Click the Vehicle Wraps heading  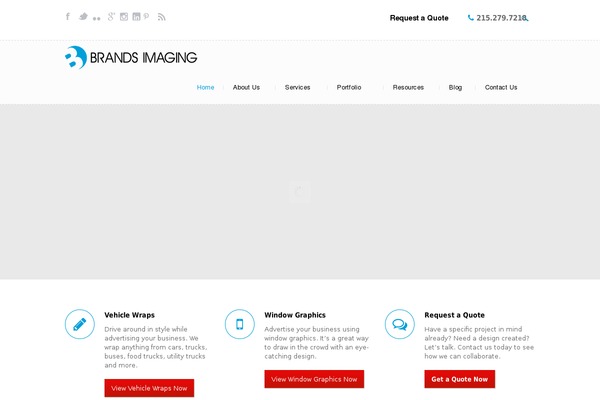pos(129,315)
